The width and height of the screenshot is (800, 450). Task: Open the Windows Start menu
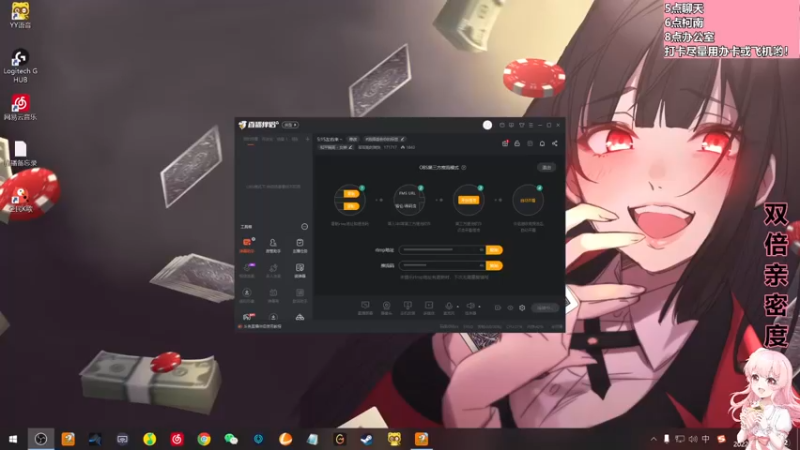point(13,439)
